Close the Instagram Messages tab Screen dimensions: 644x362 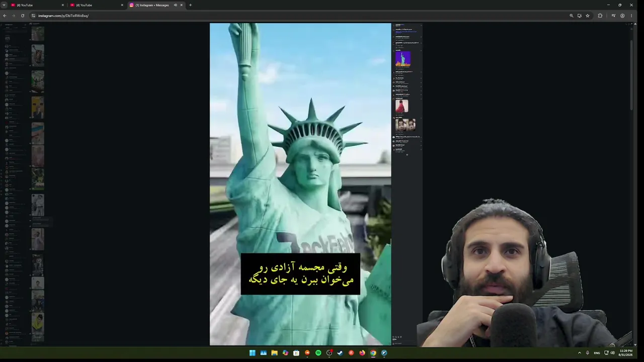[182, 5]
